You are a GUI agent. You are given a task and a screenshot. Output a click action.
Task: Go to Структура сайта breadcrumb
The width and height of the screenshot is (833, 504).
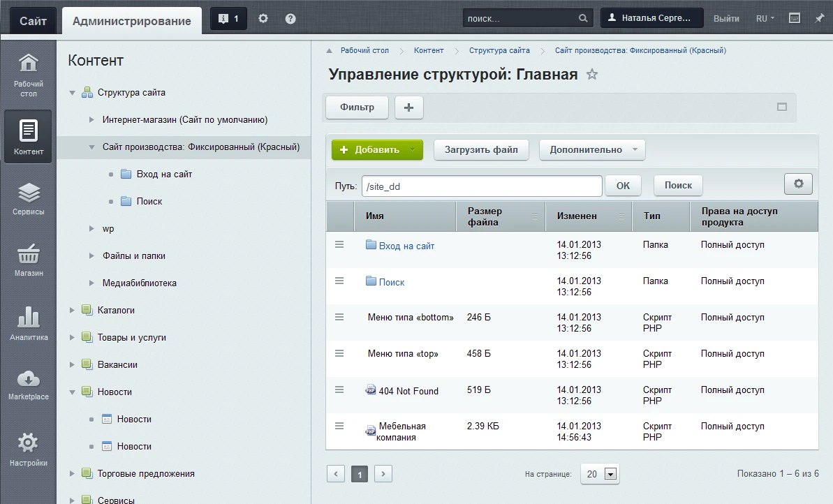499,50
